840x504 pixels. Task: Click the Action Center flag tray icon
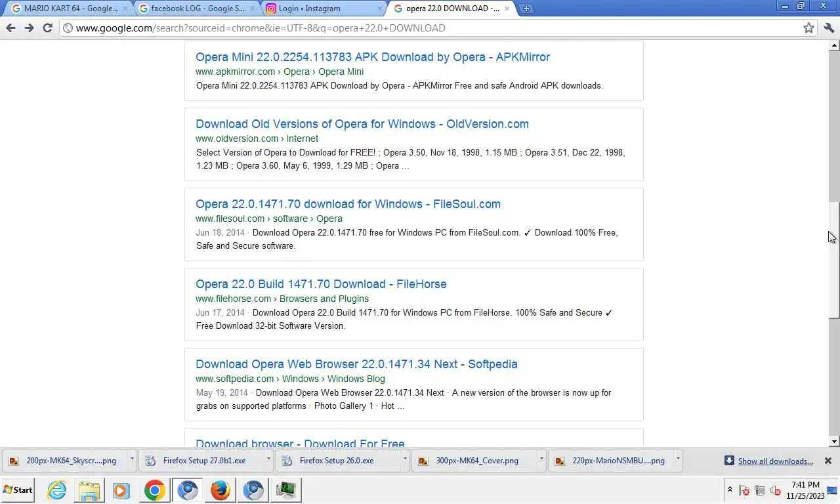[x=744, y=490]
